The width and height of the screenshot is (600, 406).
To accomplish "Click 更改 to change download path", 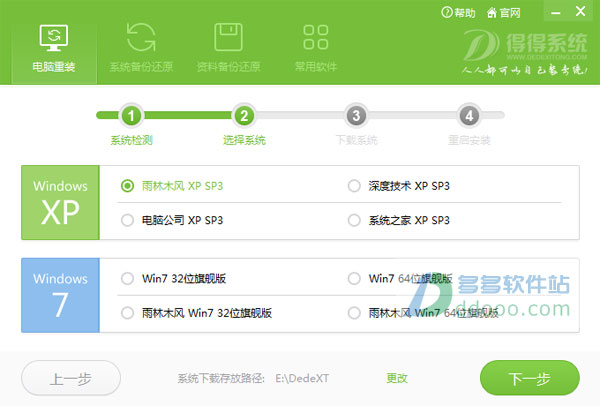I will [x=397, y=378].
